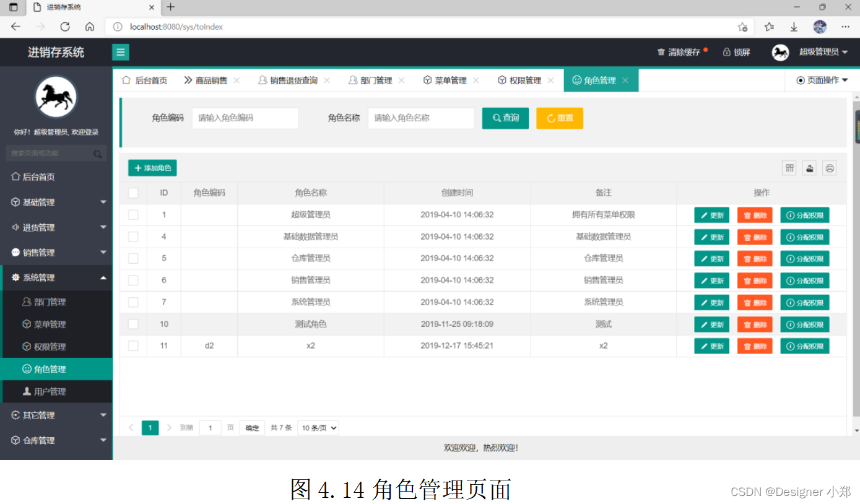
Task: Click the horse logo avatar in sidebar
Action: (56, 97)
